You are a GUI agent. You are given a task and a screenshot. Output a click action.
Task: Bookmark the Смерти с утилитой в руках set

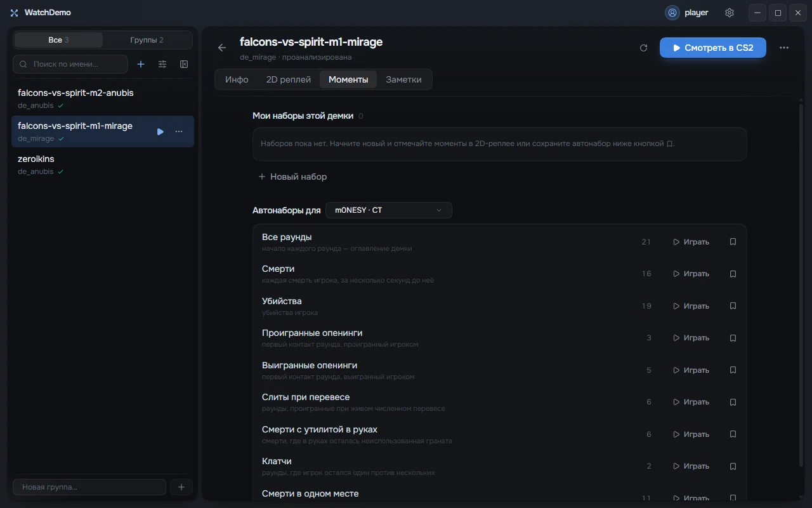pos(733,434)
